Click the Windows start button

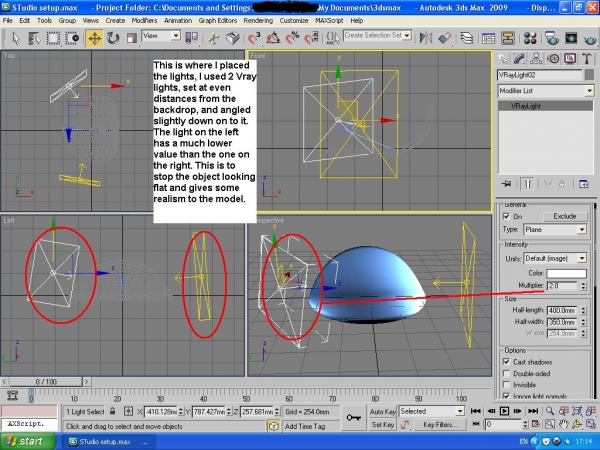click(x=27, y=442)
